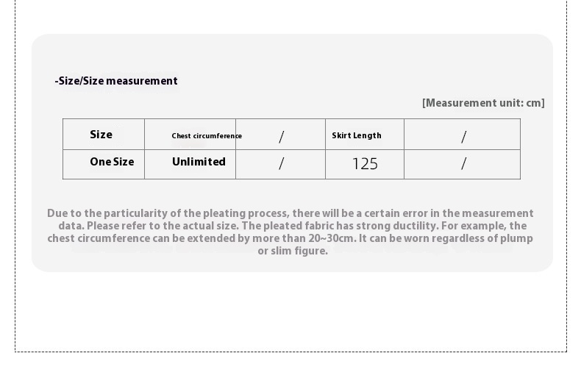Screen dimensions: 581x392
Task: Click the 125 skirt length value
Action: (x=365, y=165)
